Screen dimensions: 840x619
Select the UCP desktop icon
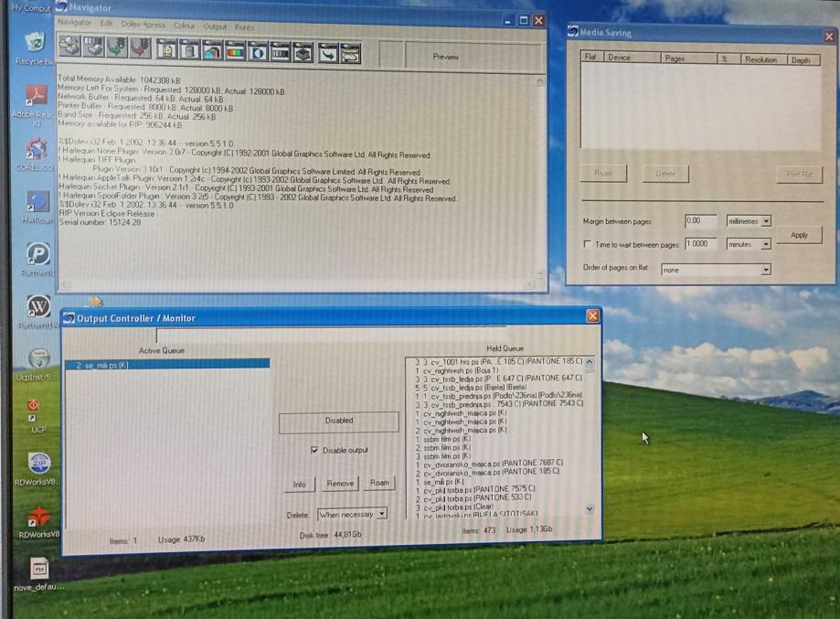coord(36,415)
